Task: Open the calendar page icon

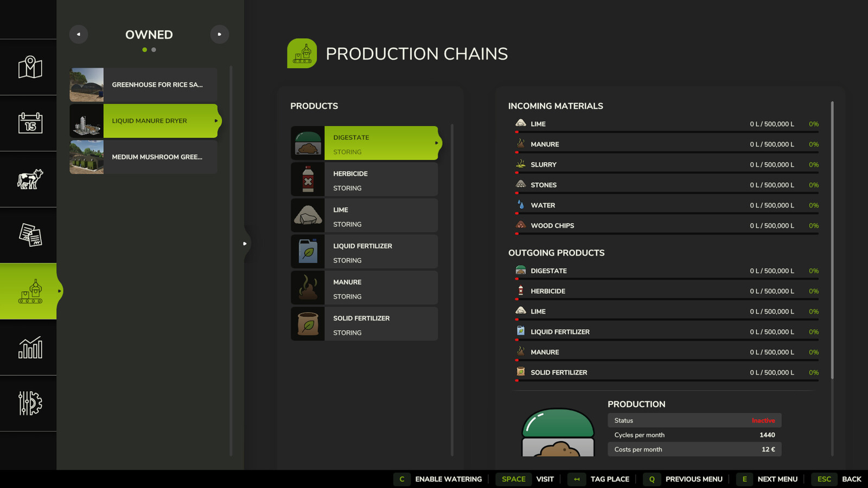Action: point(30,123)
